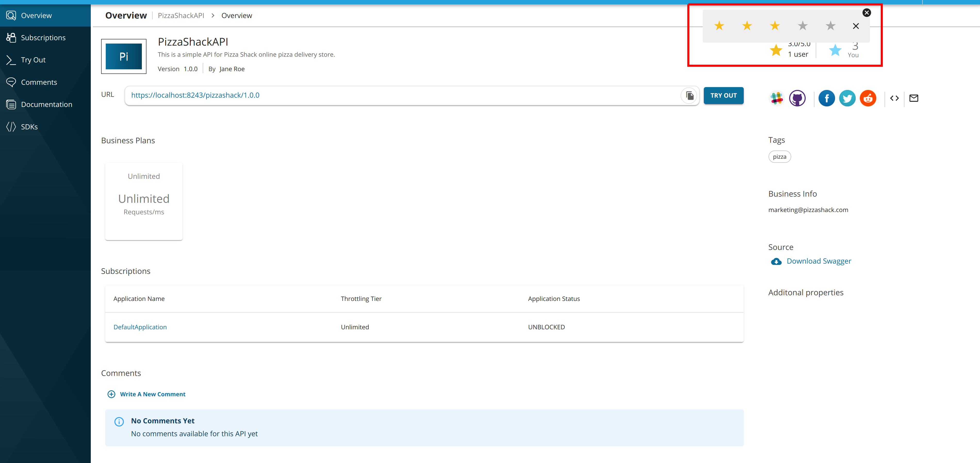The image size is (980, 463).
Task: Open DefaultApplication details
Action: point(140,327)
